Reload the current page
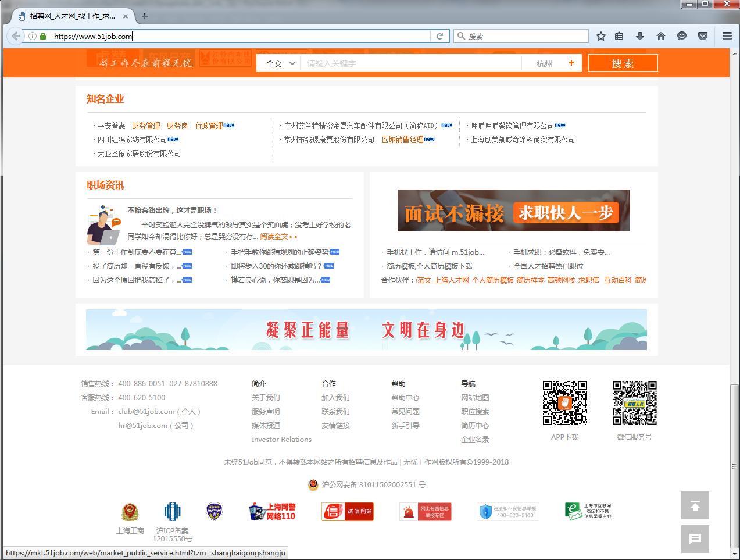 click(x=440, y=36)
